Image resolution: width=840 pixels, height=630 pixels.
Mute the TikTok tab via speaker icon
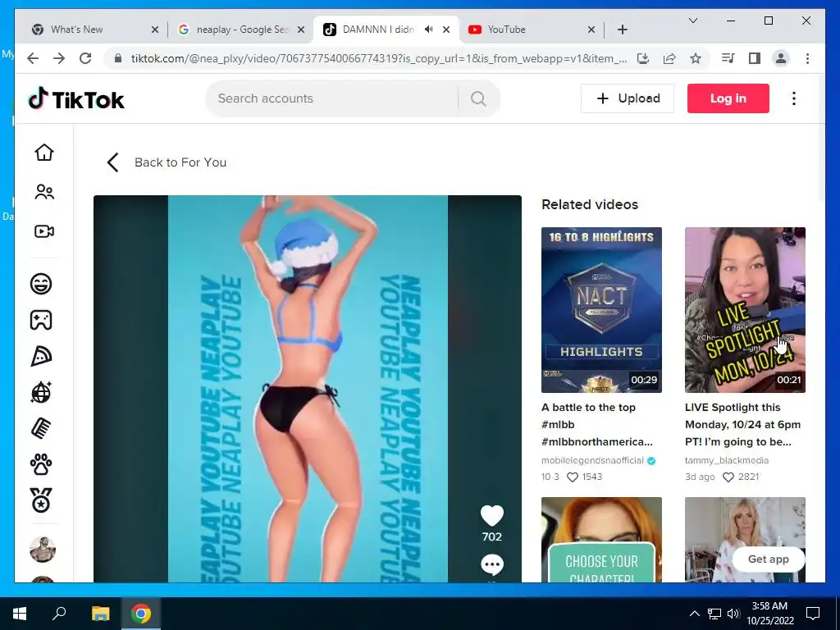click(428, 30)
